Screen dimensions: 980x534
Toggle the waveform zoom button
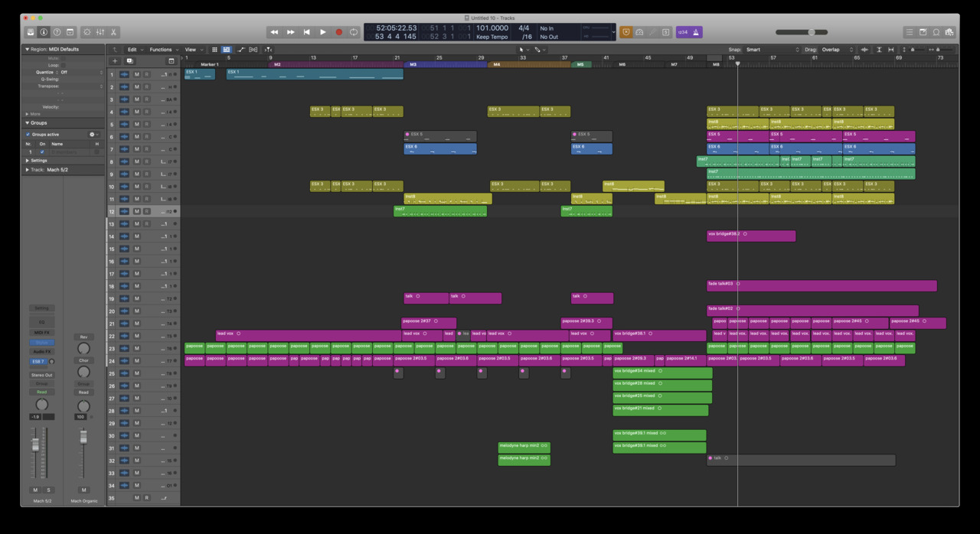[864, 50]
